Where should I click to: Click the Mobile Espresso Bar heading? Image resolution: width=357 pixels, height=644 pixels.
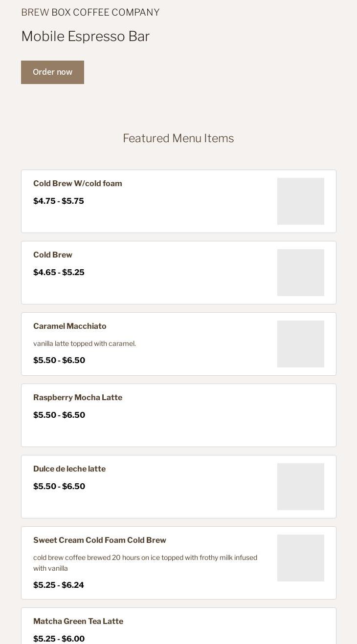coord(86,37)
